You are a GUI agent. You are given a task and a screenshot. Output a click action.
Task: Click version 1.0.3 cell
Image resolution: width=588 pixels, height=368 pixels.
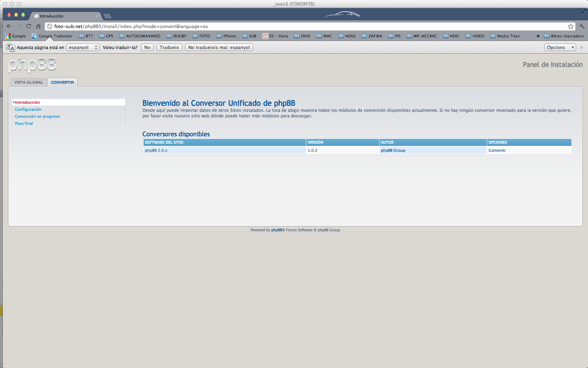pyautogui.click(x=342, y=150)
